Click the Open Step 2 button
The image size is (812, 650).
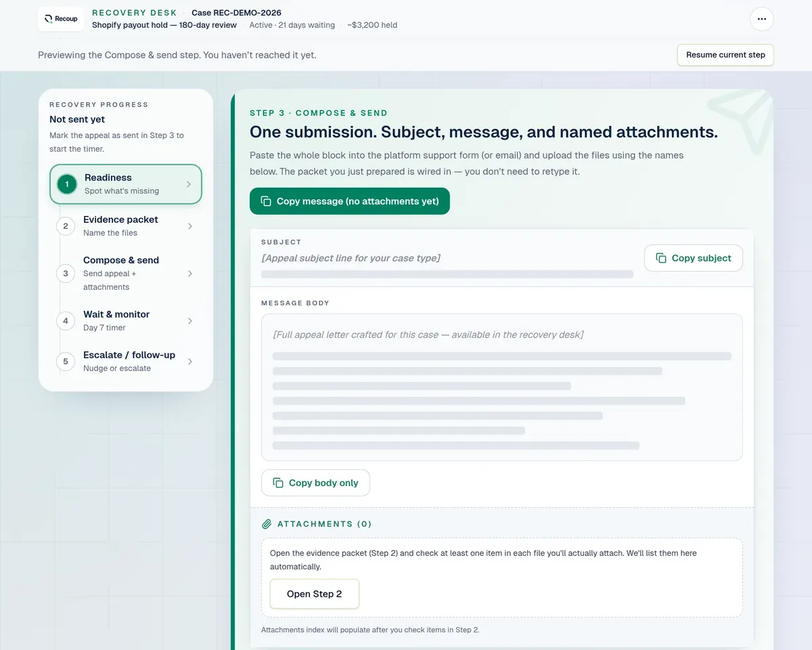tap(315, 594)
